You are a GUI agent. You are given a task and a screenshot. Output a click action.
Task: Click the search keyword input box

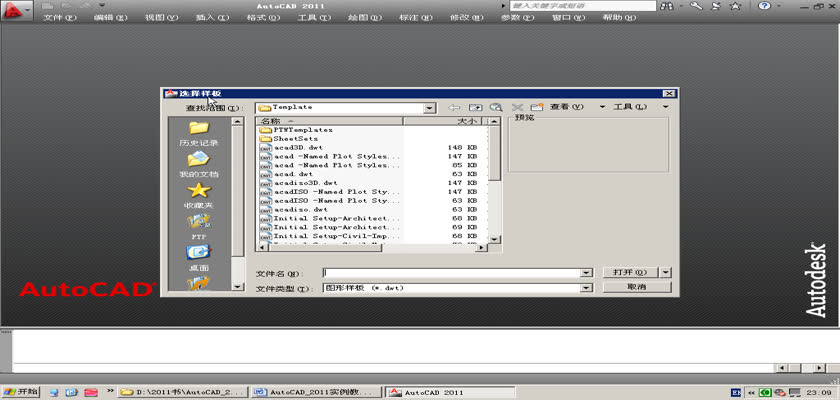pos(582,6)
